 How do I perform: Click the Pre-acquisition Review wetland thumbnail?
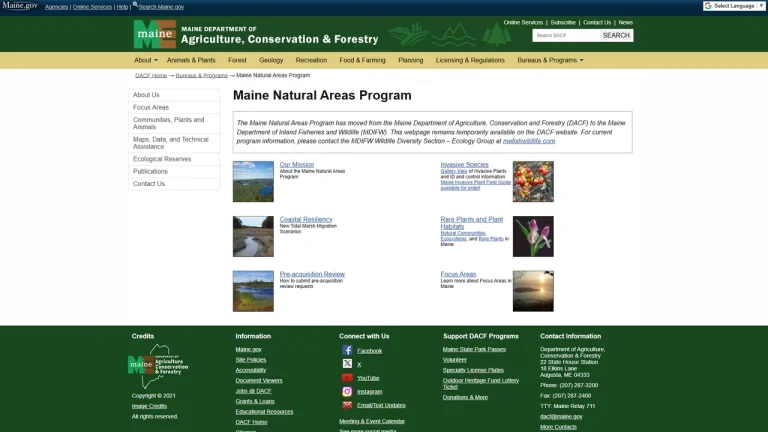click(253, 291)
